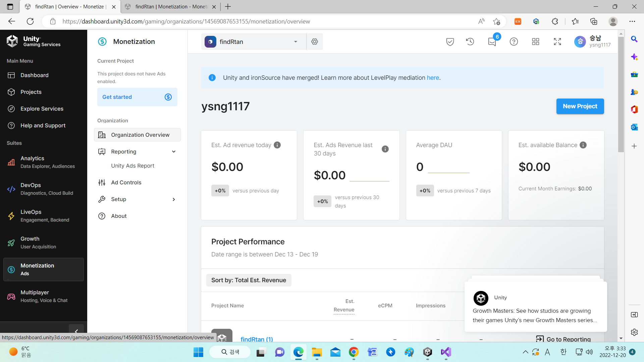Add page to favorites with star icon
644x362 pixels.
pos(496,21)
